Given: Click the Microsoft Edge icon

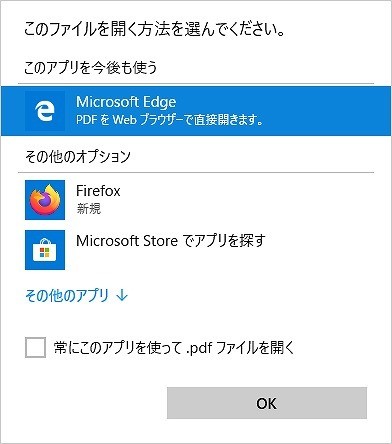Looking at the screenshot, I should point(45,111).
